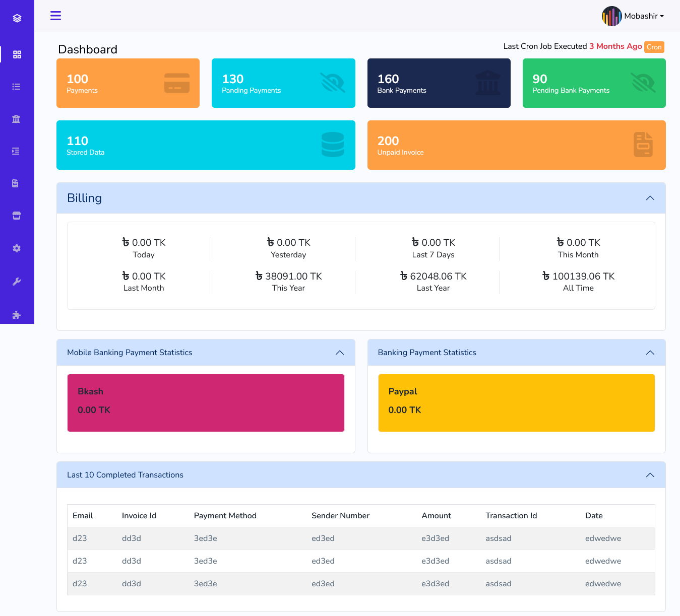680x616 pixels.
Task: Toggle the hamburger menu button
Action: click(55, 16)
